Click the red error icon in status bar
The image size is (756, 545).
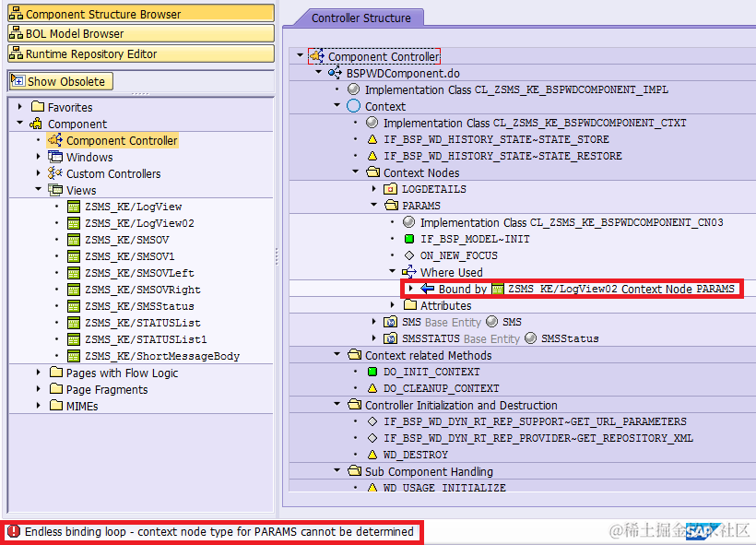pyautogui.click(x=14, y=531)
